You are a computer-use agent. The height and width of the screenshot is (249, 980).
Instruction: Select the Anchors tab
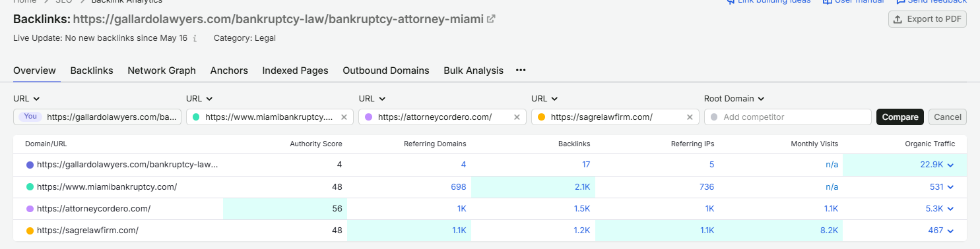tap(229, 70)
